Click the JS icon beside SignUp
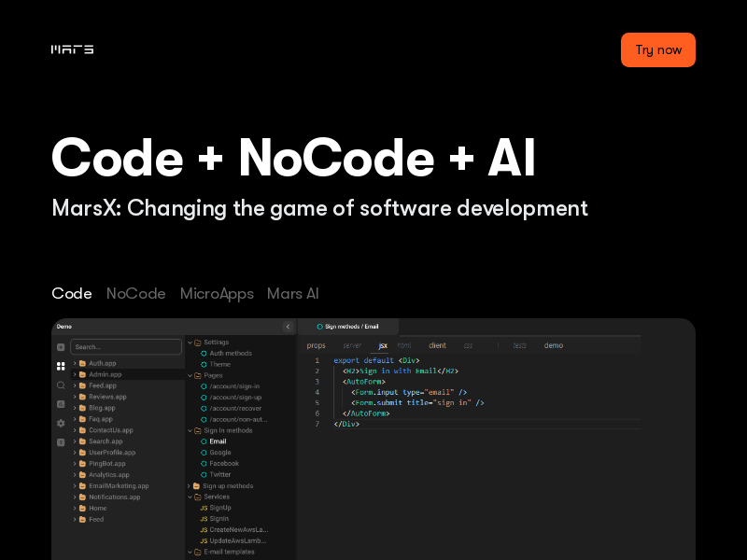The width and height of the screenshot is (747, 560). coord(204,508)
